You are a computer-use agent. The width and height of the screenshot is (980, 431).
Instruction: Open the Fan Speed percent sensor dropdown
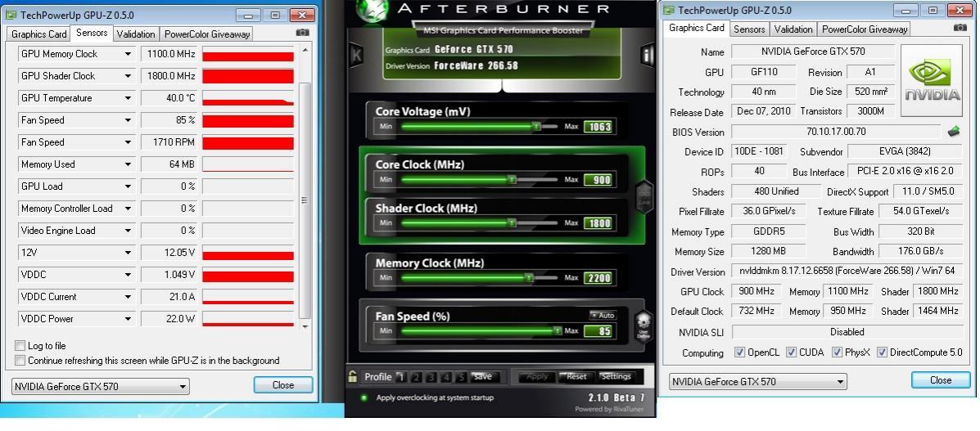click(x=128, y=120)
